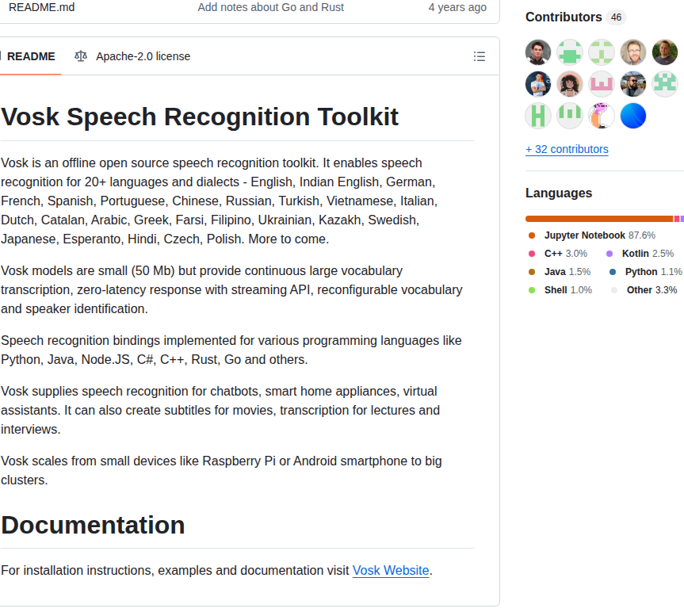684x616 pixels.
Task: Show the + 32 contributors list
Action: click(567, 149)
